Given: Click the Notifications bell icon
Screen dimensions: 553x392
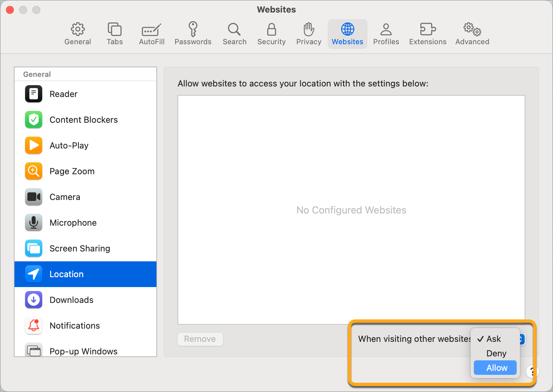Looking at the screenshot, I should [x=34, y=326].
